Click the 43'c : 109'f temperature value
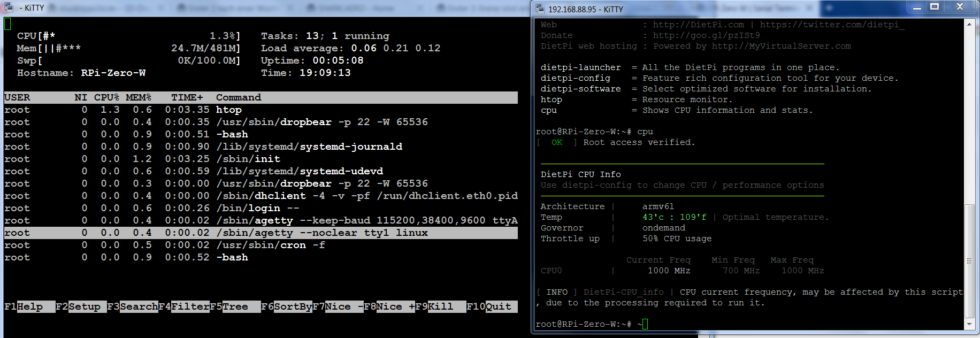Viewport: 980px width, 338px height. click(x=674, y=217)
